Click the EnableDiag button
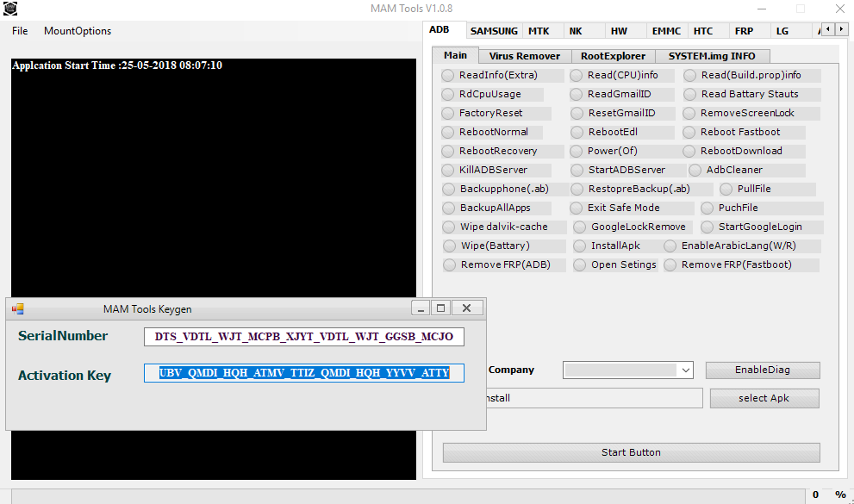This screenshot has width=854, height=504. (x=763, y=370)
